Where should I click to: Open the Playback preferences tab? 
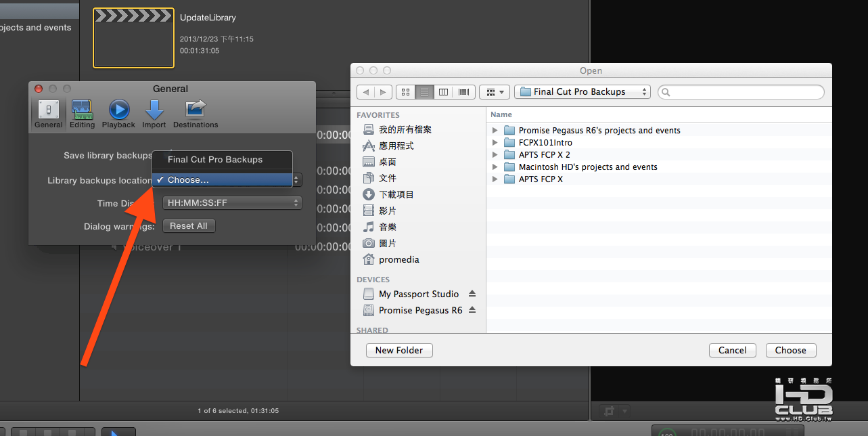pos(119,114)
